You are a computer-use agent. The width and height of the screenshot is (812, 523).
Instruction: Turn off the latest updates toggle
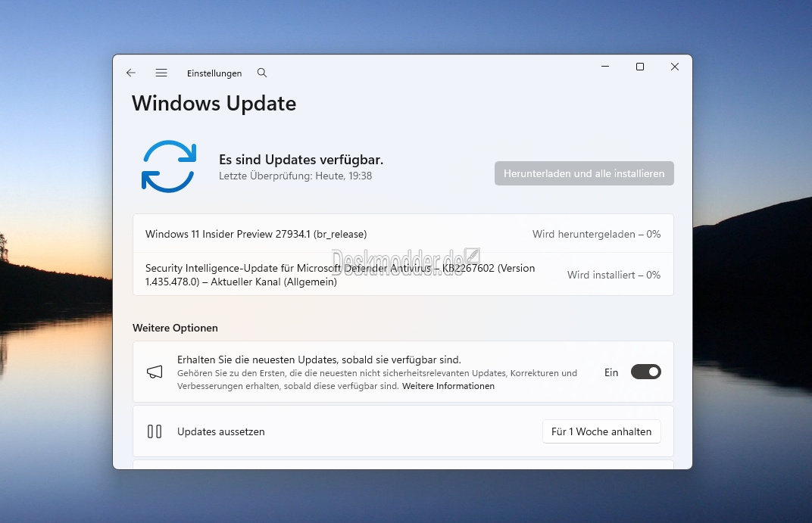point(646,372)
